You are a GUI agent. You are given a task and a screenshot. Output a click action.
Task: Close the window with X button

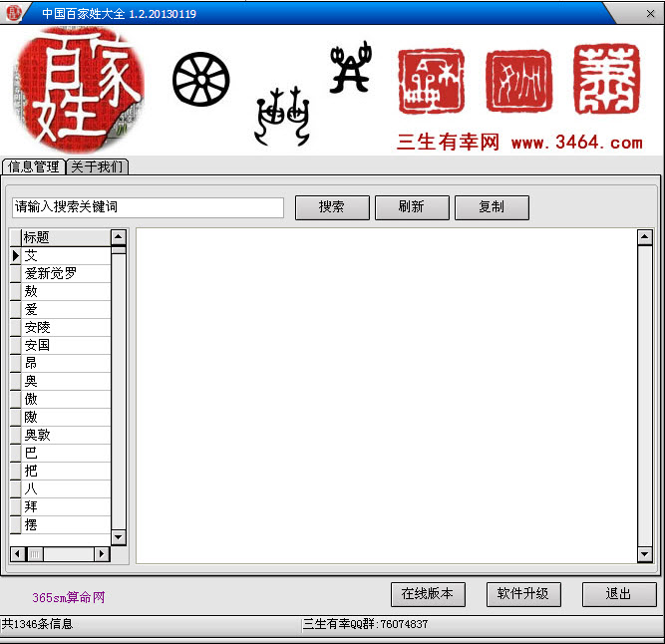coord(651,14)
